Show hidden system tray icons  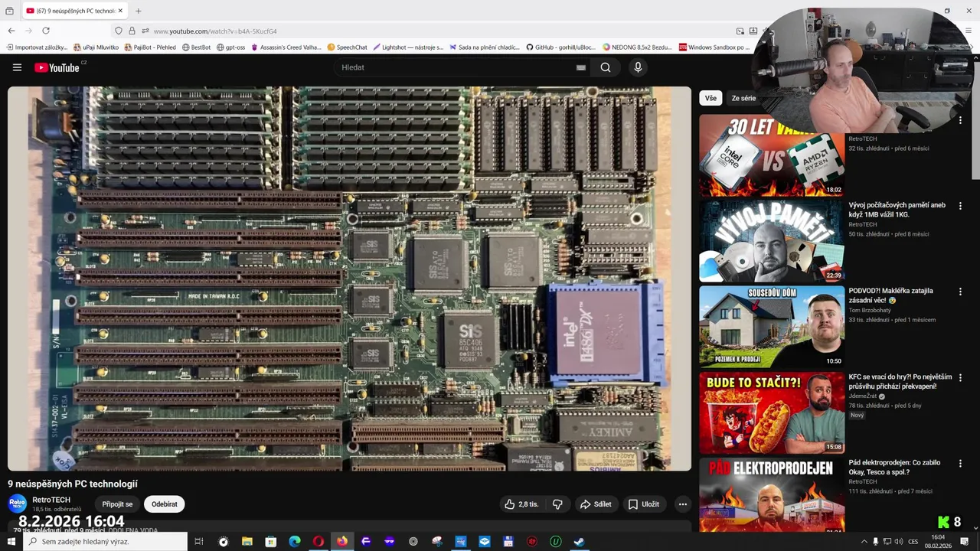pyautogui.click(x=864, y=542)
